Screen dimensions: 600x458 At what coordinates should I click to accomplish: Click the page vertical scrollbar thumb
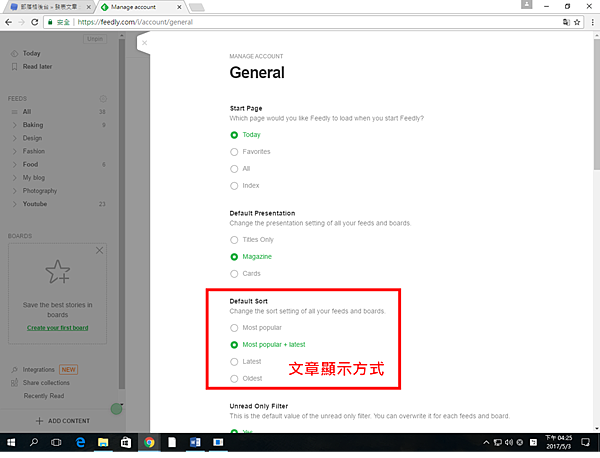point(597,104)
